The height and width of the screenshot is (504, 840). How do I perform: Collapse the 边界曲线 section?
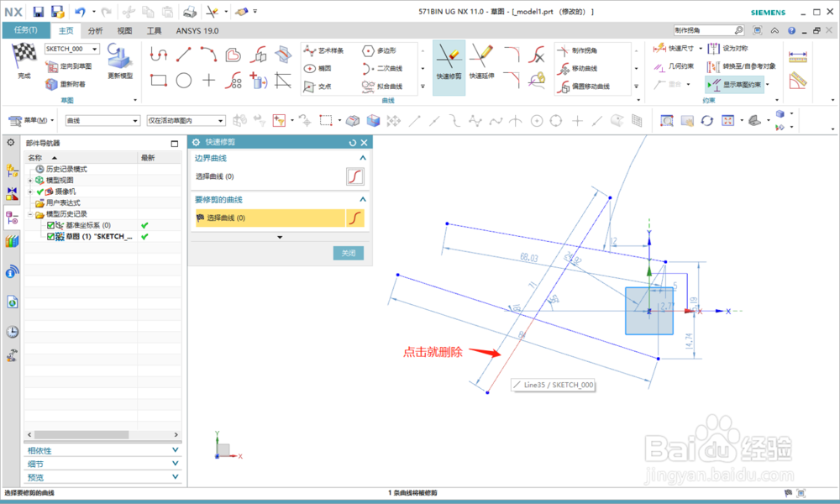(x=363, y=158)
